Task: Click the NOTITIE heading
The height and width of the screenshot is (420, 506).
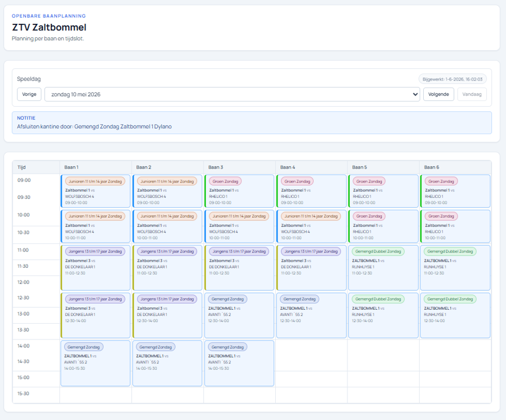Action: click(x=26, y=118)
